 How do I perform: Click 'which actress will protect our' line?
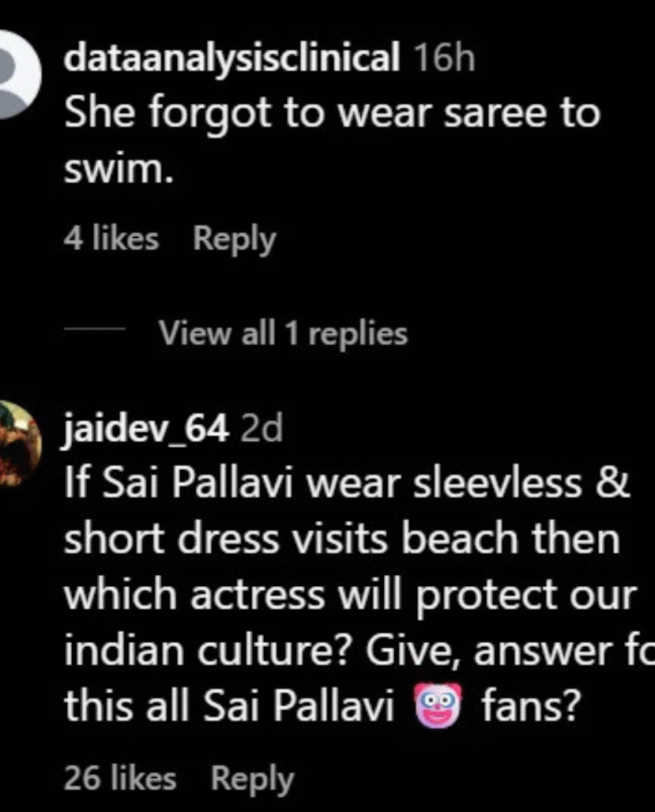(x=350, y=594)
